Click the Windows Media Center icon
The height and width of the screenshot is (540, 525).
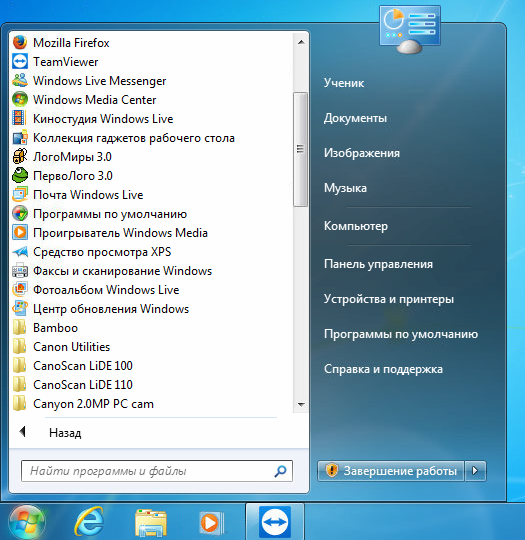point(20,100)
